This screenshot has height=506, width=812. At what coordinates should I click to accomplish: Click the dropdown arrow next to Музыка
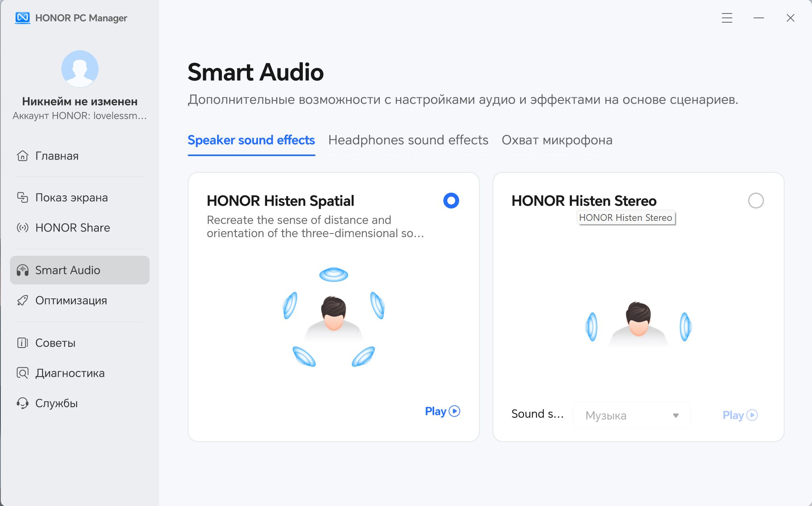[675, 415]
